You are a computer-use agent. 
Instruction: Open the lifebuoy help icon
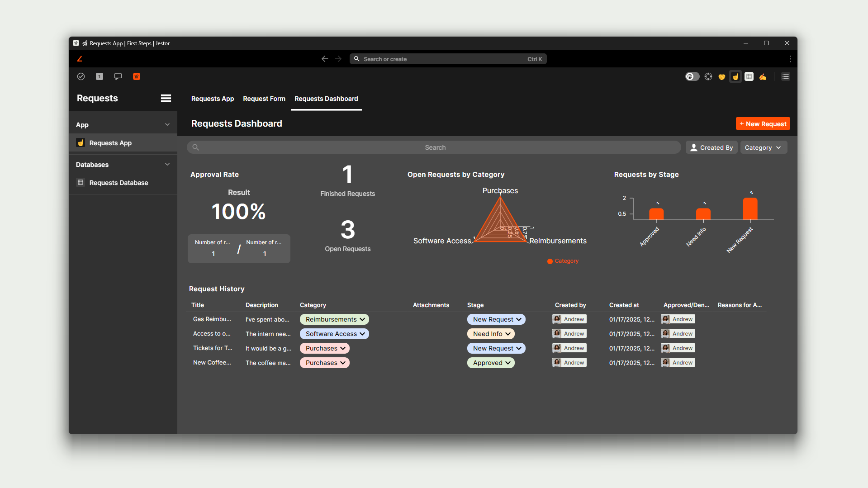pos(708,76)
